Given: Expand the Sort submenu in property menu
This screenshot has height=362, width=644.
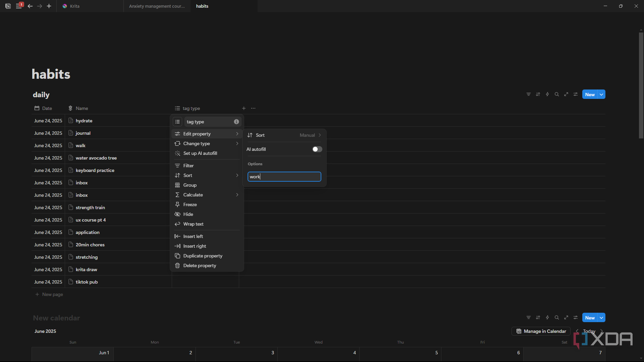Looking at the screenshot, I should (207, 175).
